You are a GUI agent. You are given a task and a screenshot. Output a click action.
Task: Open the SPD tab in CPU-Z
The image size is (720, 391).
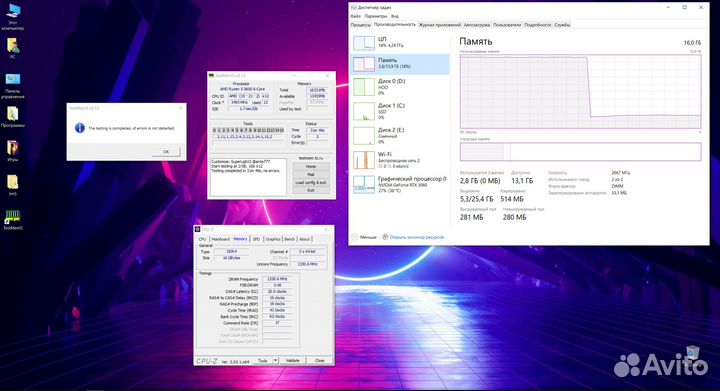pos(256,239)
